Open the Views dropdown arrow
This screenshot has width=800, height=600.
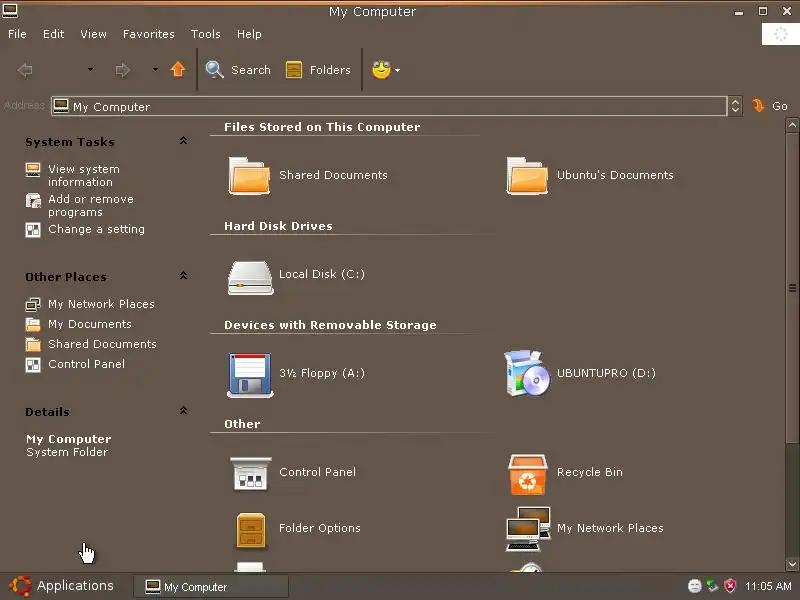pyautogui.click(x=397, y=70)
